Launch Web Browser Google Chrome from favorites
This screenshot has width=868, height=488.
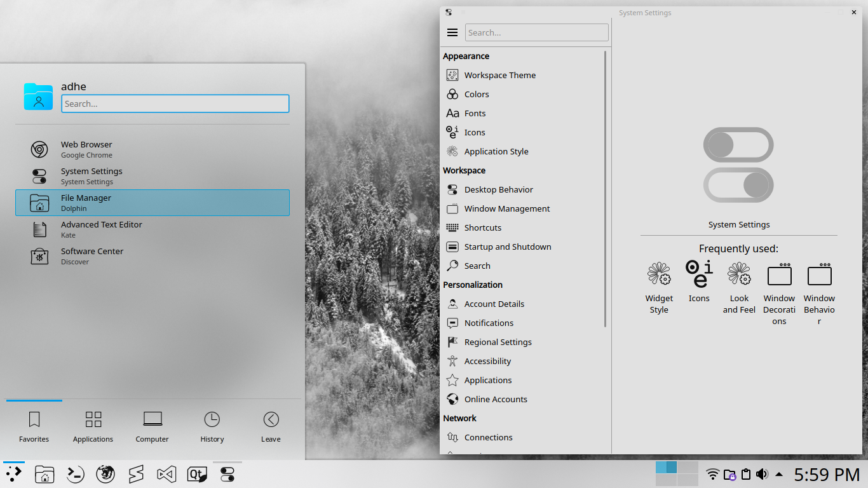[x=153, y=149]
